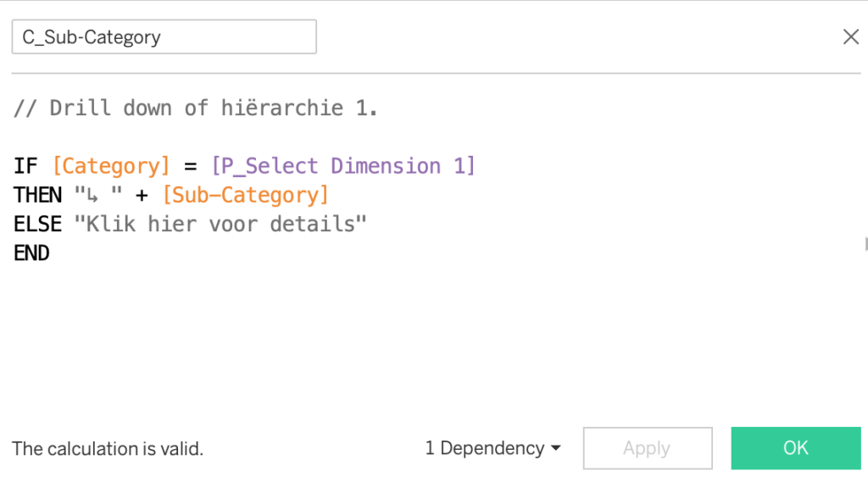Place cursor on the END keyword
Viewport: 868px width, 488px height.
coord(32,253)
